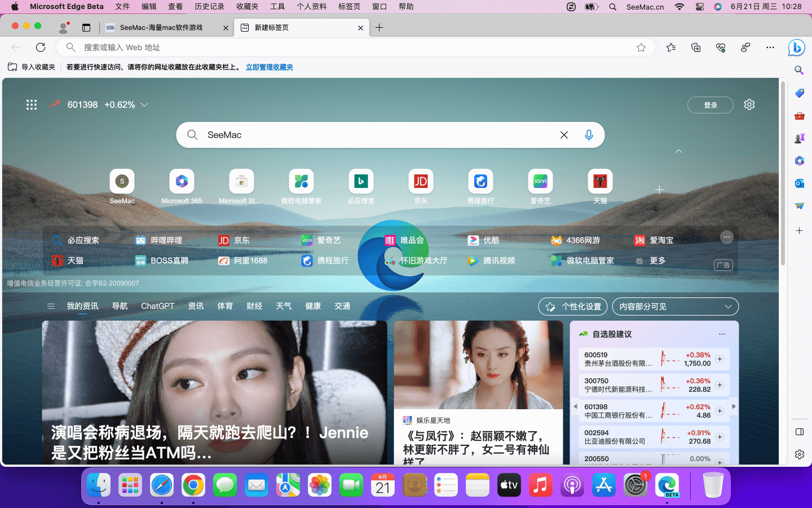The image size is (812, 508).
Task: Click the 登录 button
Action: point(710,105)
